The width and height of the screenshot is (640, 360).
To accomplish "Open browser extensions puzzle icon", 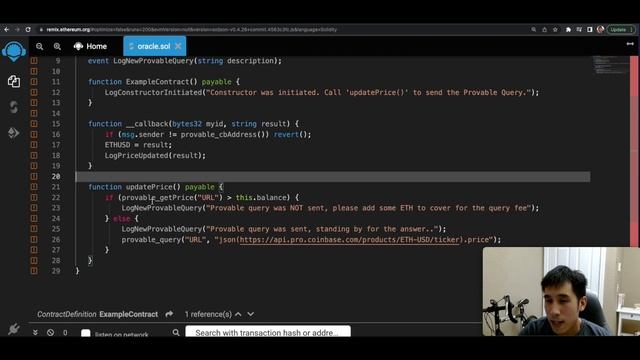I will [x=568, y=29].
